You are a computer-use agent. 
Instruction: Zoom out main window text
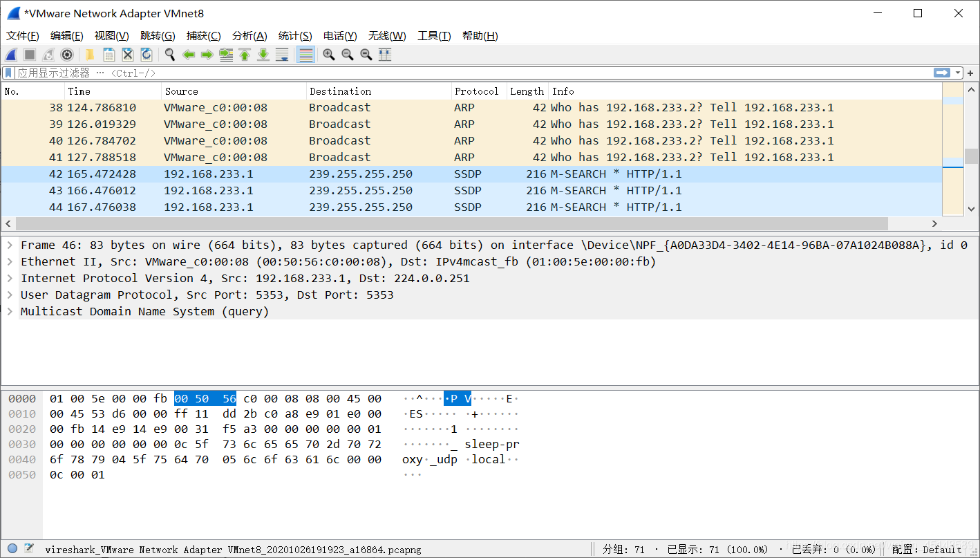click(x=348, y=55)
